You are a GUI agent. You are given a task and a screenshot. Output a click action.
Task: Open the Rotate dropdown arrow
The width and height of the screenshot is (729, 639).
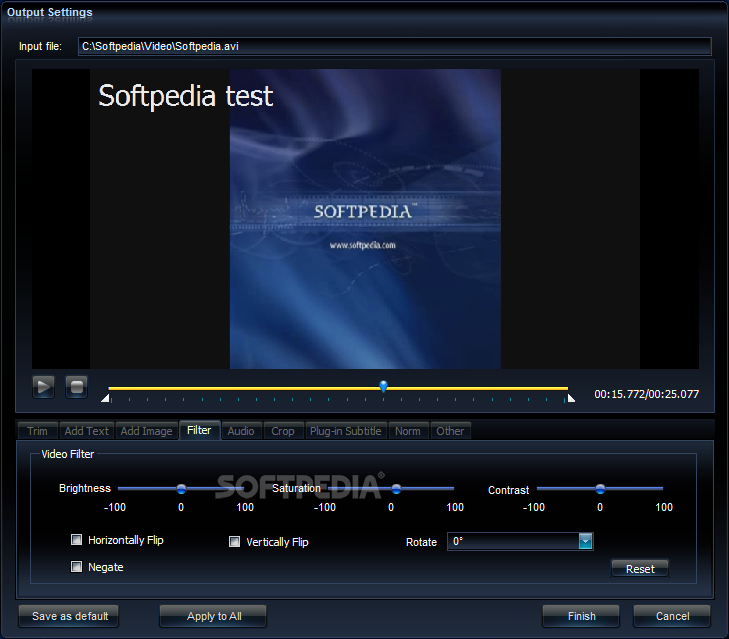(585, 541)
